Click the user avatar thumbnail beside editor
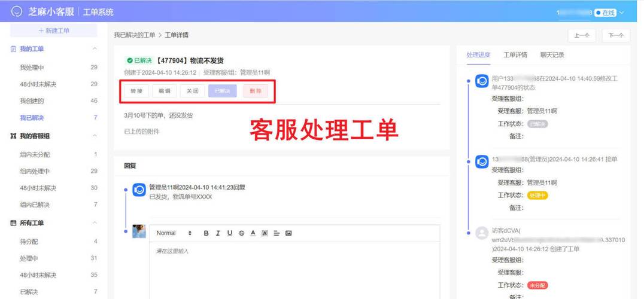 [139, 231]
